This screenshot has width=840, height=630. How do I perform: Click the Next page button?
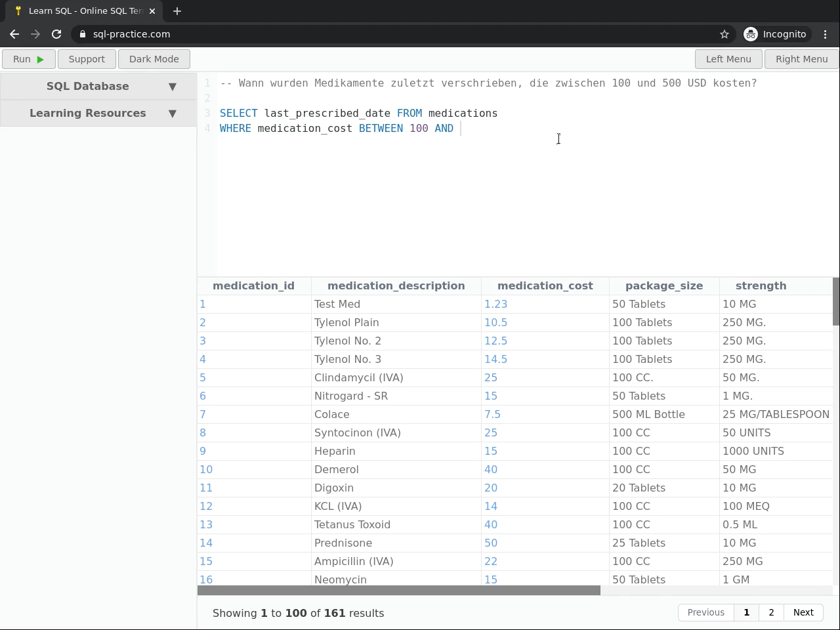point(803,612)
